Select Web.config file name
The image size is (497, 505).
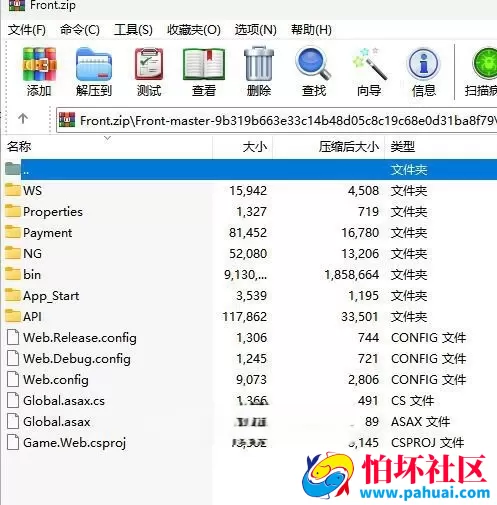coord(56,380)
